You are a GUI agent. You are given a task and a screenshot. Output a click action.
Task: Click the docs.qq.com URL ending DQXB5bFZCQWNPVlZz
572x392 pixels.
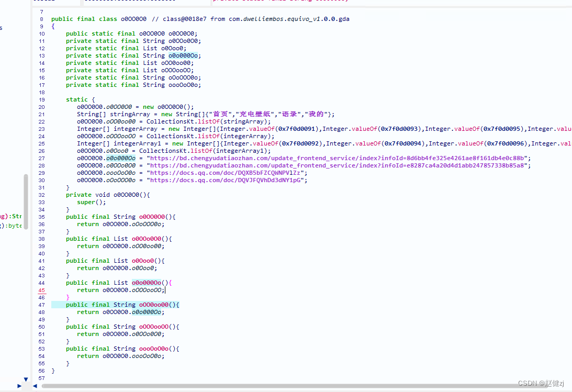click(x=225, y=173)
